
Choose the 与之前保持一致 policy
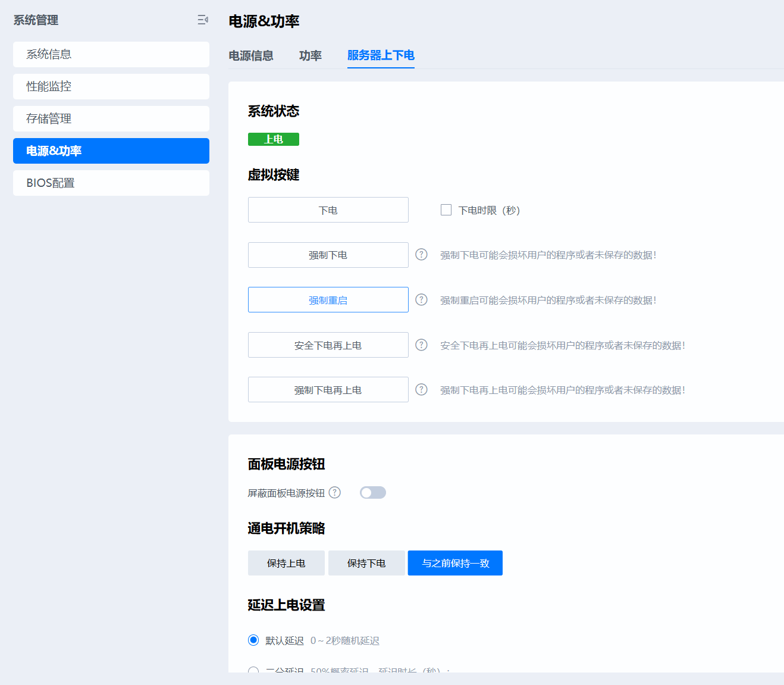point(455,563)
